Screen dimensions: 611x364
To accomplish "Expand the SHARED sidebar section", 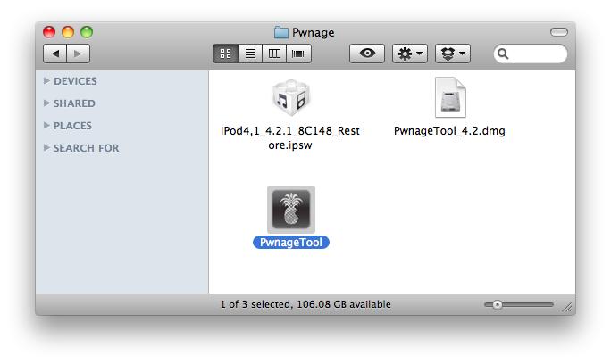I will click(46, 103).
